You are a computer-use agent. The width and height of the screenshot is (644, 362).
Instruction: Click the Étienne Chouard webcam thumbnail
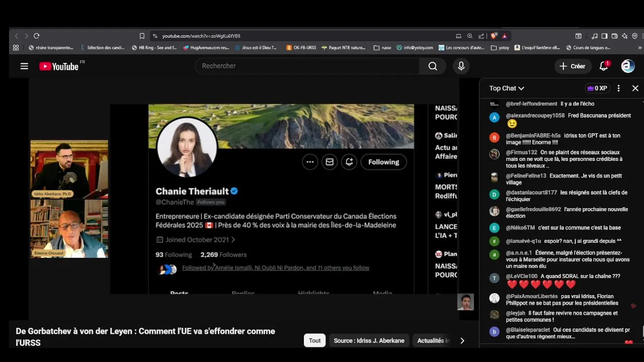coord(69,229)
